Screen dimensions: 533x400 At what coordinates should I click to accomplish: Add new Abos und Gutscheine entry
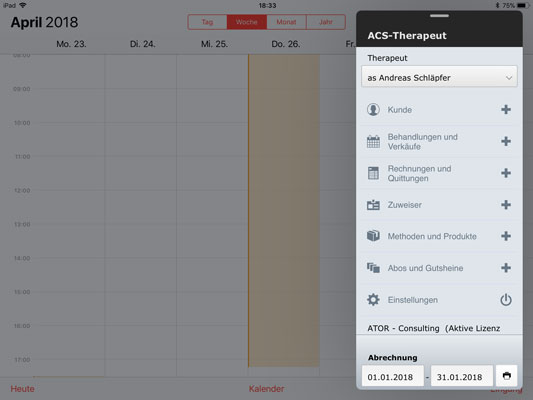pos(506,268)
